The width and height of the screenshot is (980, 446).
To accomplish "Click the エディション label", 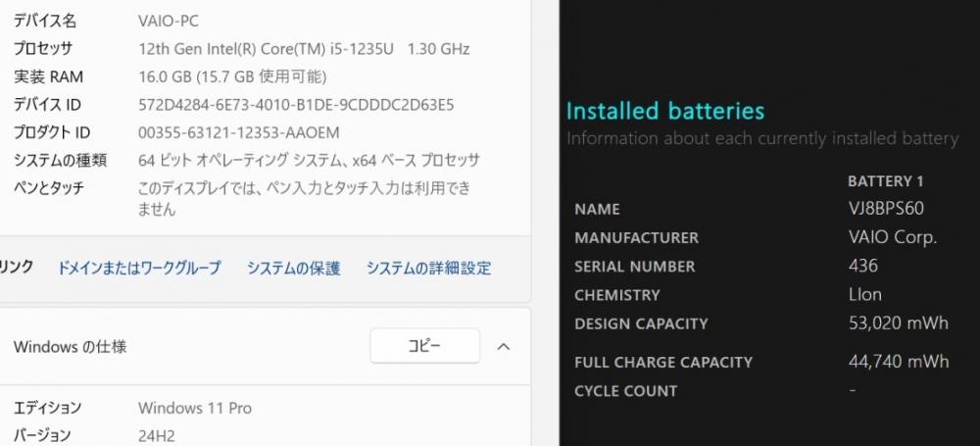I will coord(47,409).
